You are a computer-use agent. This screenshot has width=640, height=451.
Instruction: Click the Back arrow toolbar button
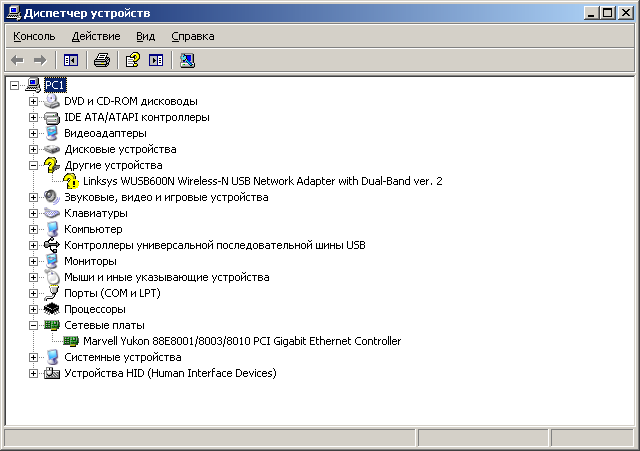17,60
